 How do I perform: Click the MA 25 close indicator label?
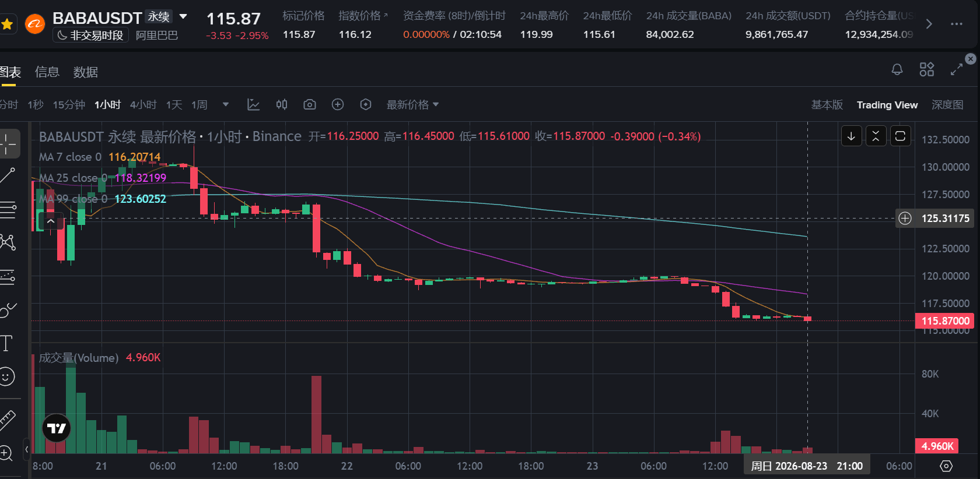73,178
